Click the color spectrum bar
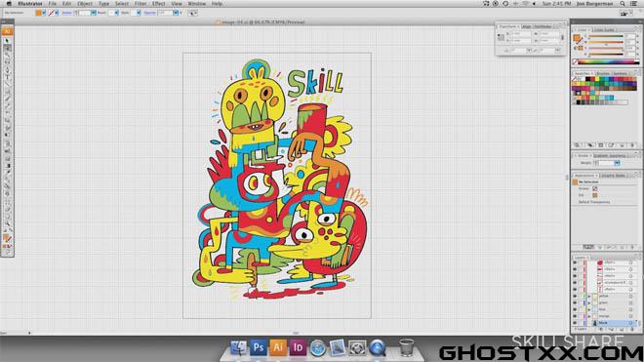Image resolution: width=644 pixels, height=362 pixels. pyautogui.click(x=609, y=62)
